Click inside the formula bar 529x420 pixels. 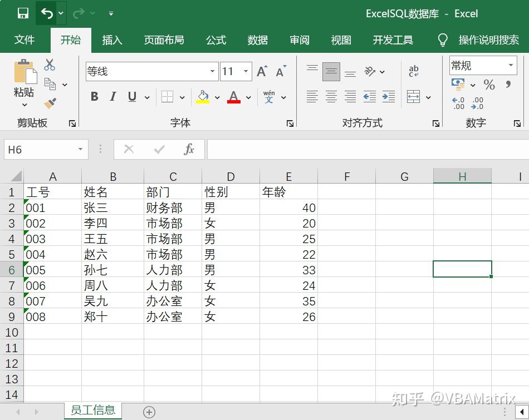(368, 149)
